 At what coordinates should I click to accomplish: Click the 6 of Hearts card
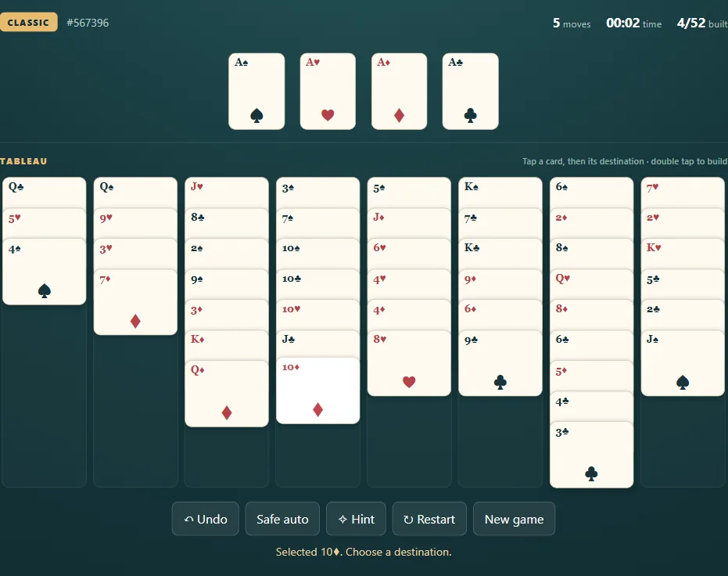pos(409,254)
